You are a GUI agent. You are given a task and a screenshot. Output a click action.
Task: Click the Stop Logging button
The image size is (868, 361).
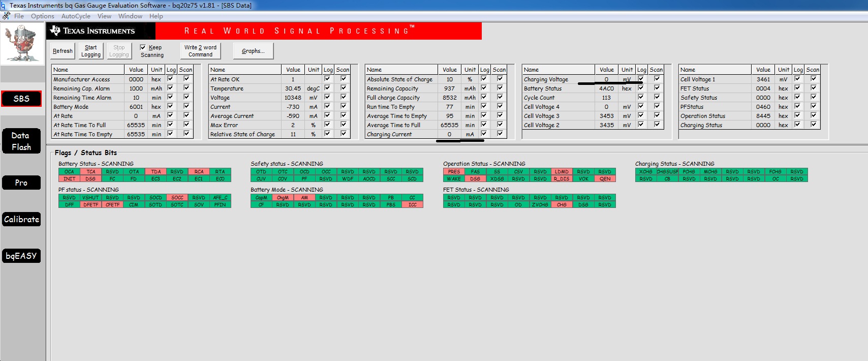point(119,51)
